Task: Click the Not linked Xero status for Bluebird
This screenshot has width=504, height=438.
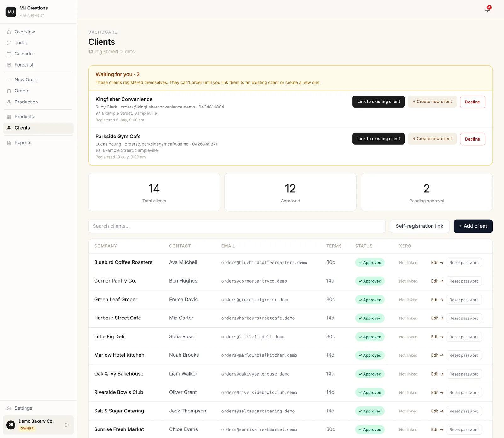Action: point(408,263)
